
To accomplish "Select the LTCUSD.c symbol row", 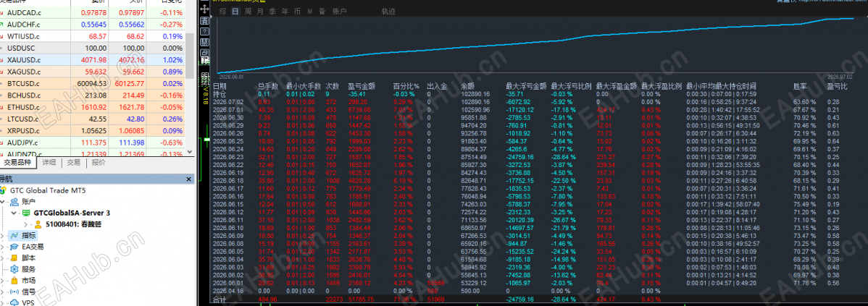I will coord(93,119).
